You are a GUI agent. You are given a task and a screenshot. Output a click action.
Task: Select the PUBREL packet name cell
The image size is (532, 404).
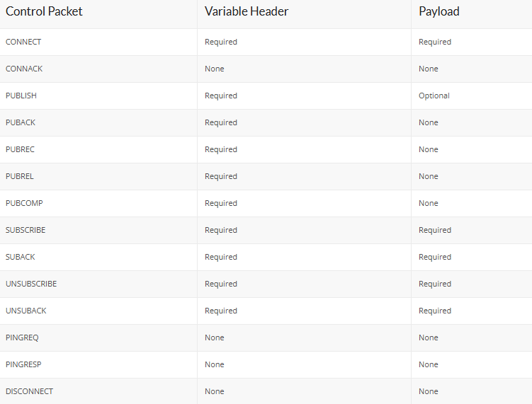(20, 176)
